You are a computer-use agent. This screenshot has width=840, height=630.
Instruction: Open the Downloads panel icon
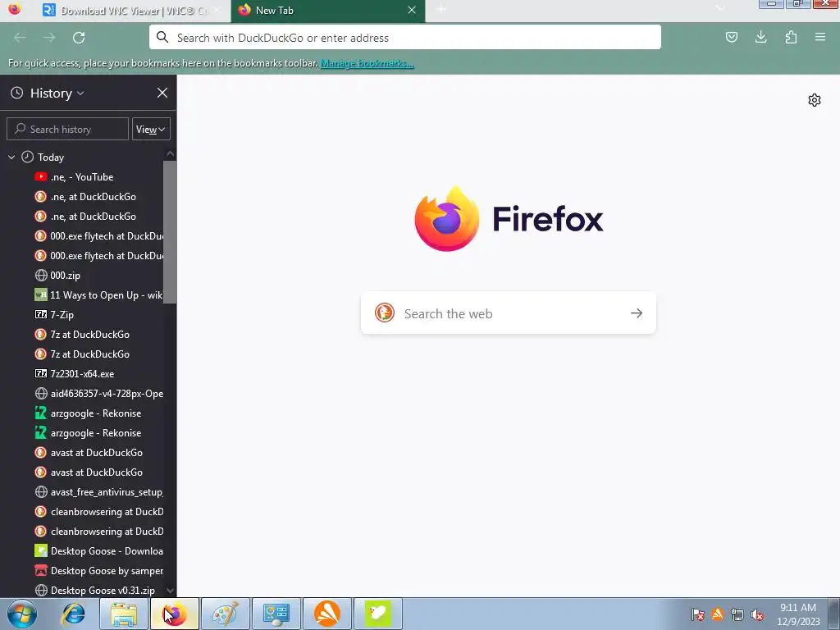coord(760,38)
